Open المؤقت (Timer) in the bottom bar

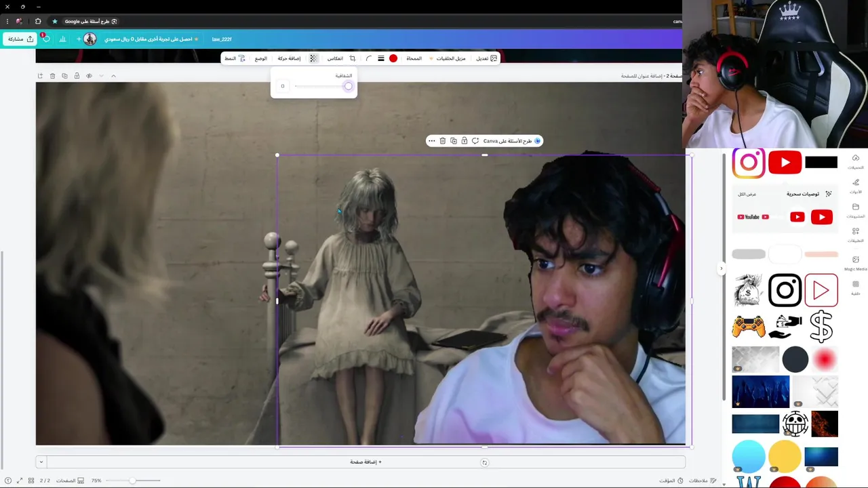[x=671, y=481]
